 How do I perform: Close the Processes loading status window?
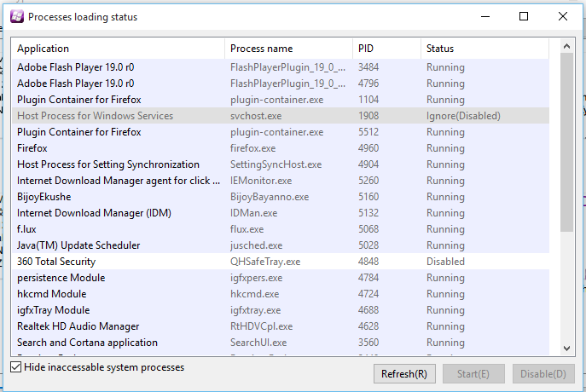pos(562,16)
